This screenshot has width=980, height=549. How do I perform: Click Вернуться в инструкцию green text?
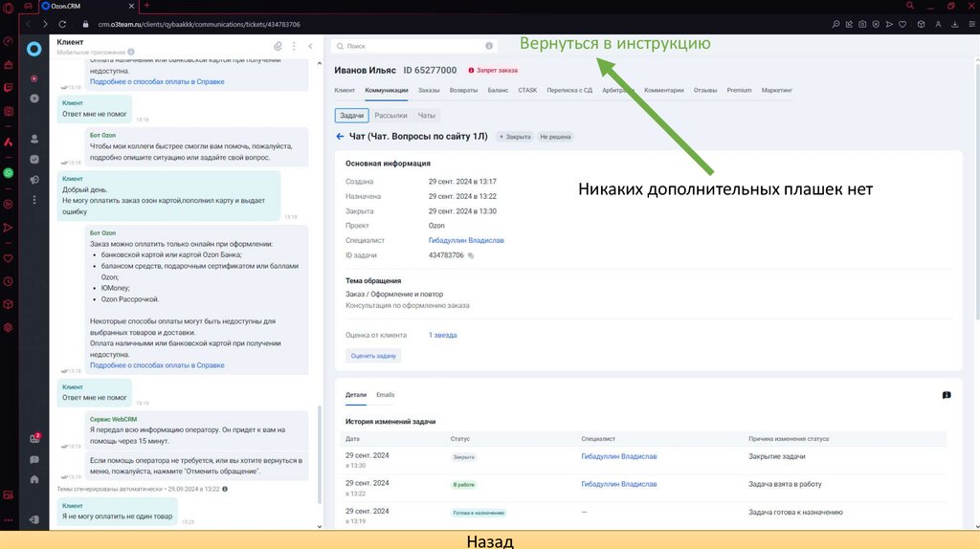614,44
